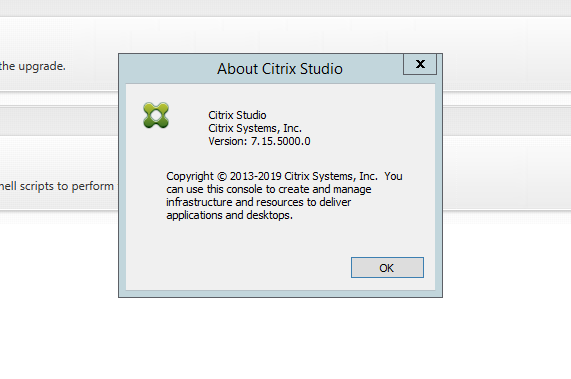571x379 pixels.
Task: Click the line starting with 'can use this console'
Action: [x=269, y=189]
